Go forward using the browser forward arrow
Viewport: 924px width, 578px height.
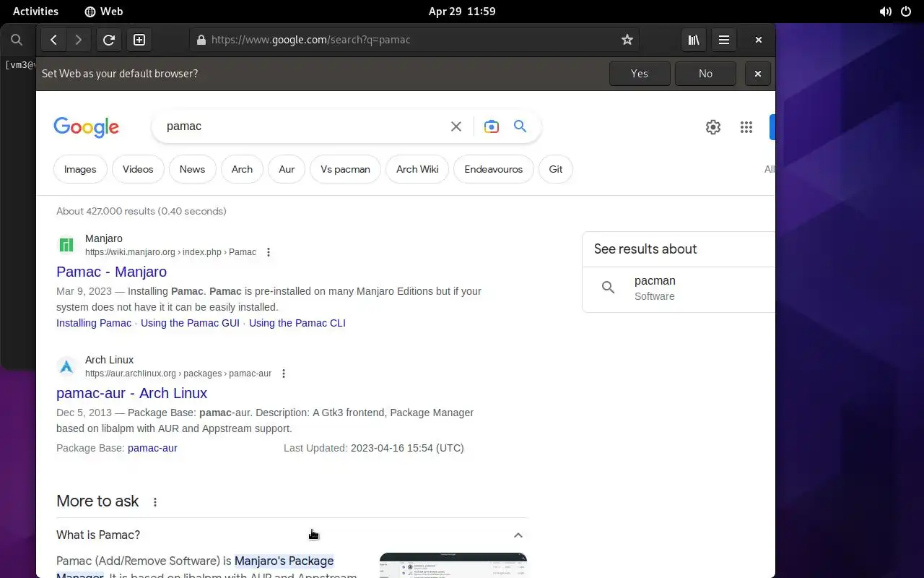pos(79,40)
